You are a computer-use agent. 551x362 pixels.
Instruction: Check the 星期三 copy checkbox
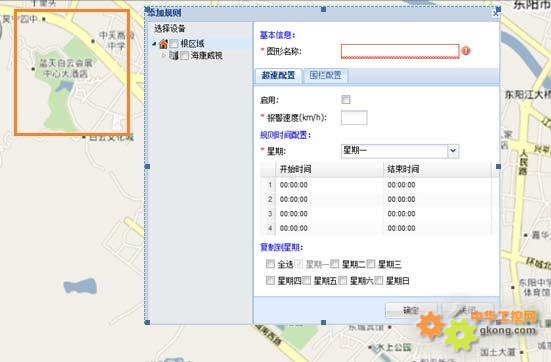point(371,264)
